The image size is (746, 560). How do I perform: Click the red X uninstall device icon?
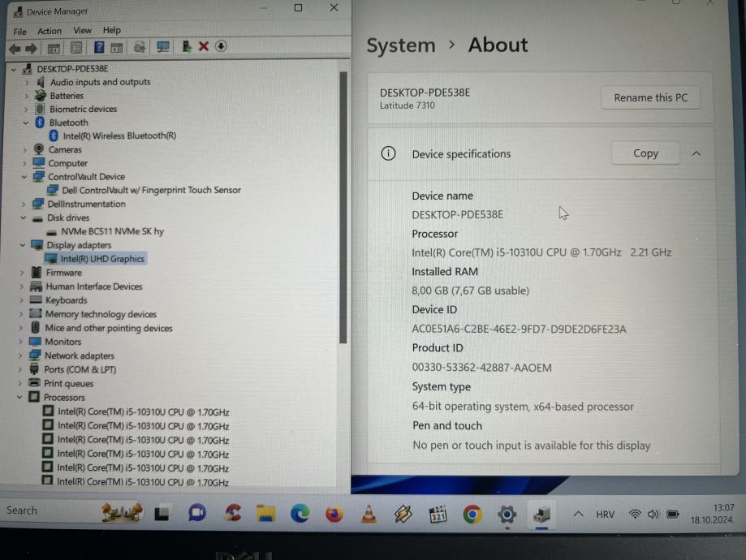tap(204, 46)
